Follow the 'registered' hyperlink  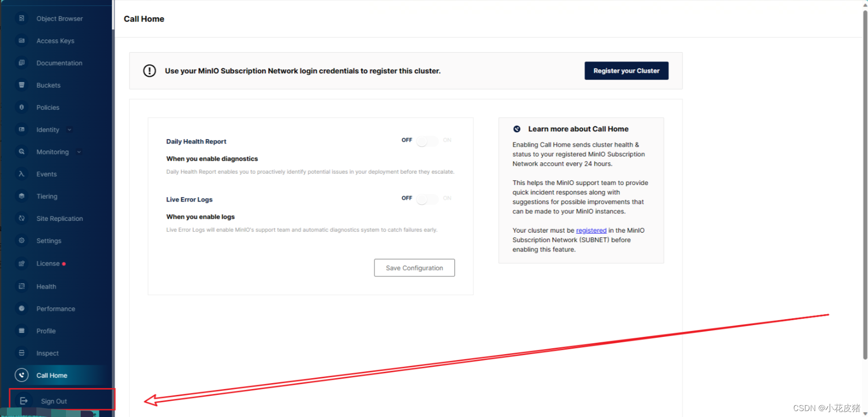591,230
